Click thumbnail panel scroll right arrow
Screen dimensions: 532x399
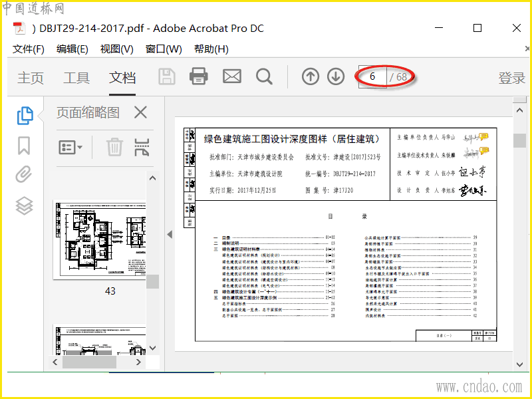point(138,362)
